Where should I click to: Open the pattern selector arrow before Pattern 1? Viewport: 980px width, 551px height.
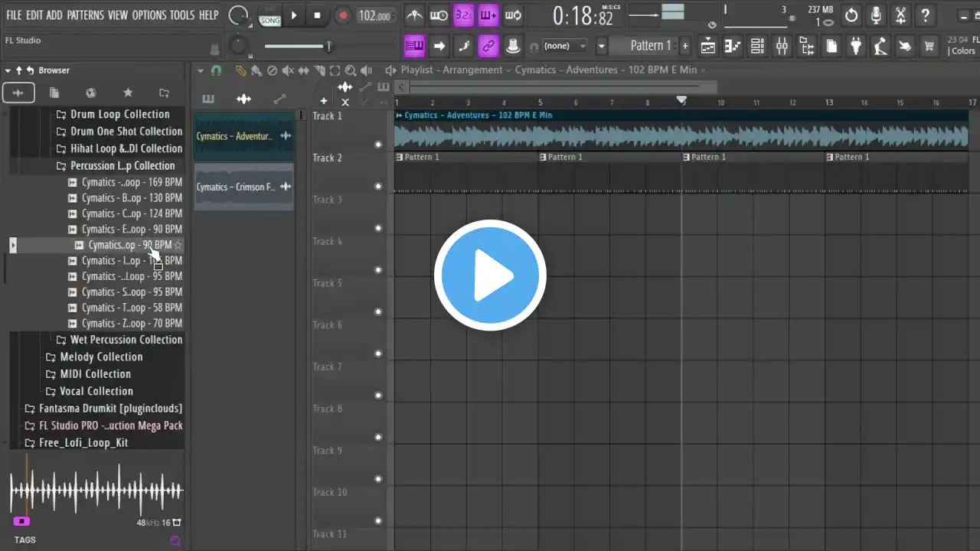(601, 46)
